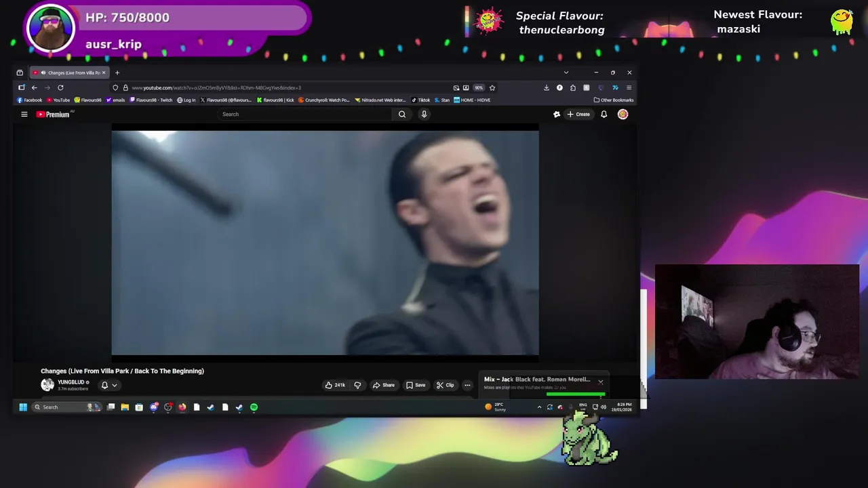
Task: Open the Facebook bookmark
Action: point(30,100)
